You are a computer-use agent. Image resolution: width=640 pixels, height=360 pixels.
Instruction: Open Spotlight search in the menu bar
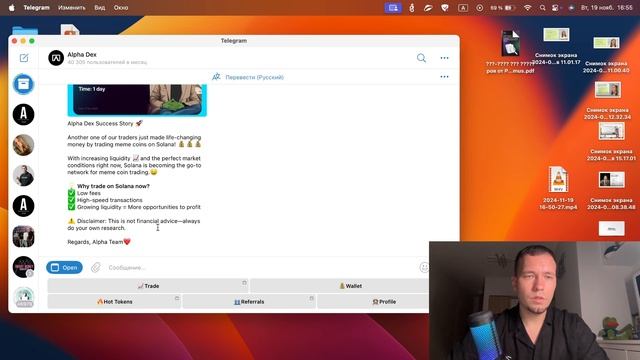click(542, 7)
